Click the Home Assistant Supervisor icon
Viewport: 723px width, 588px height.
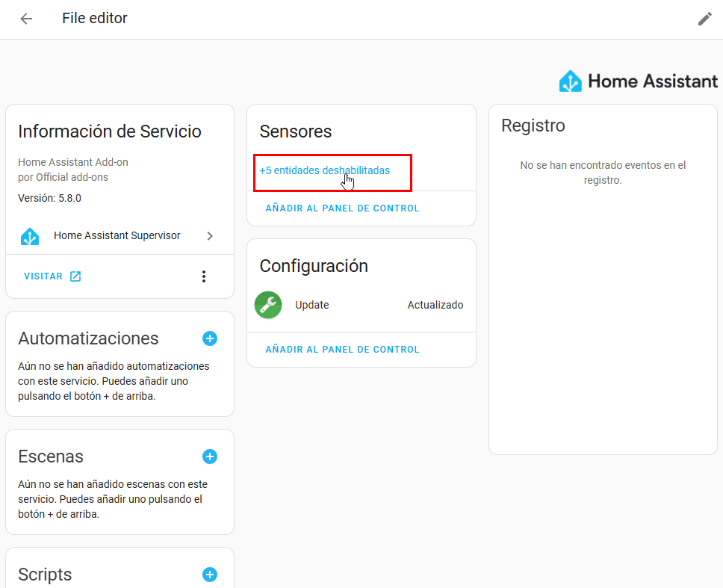tap(30, 236)
